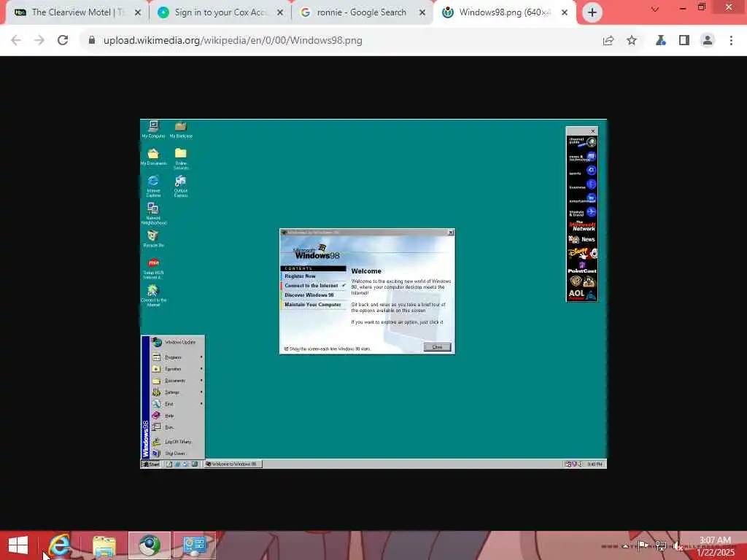Expand Programs submenu in Start menu
The height and width of the screenshot is (560, 747).
177,357
